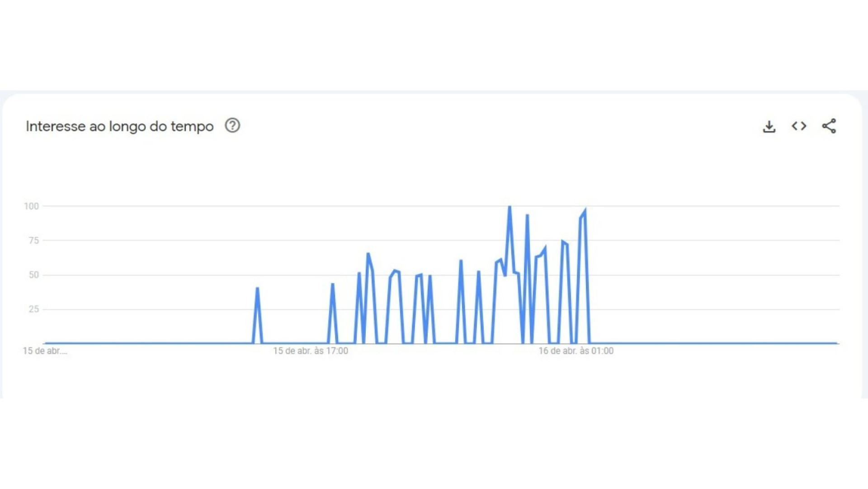Viewport: 868px width, 489px height.
Task: Click the '15 de abr. às 17:00' axis label
Action: (310, 351)
